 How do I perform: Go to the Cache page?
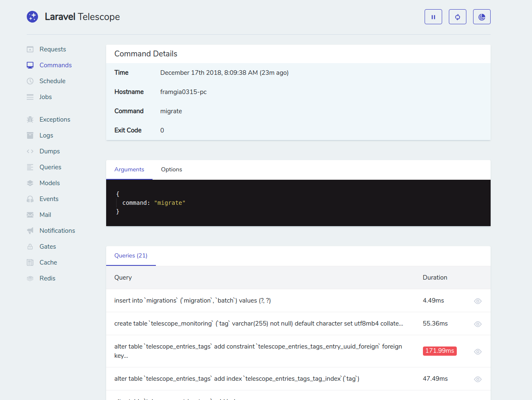(x=48, y=262)
